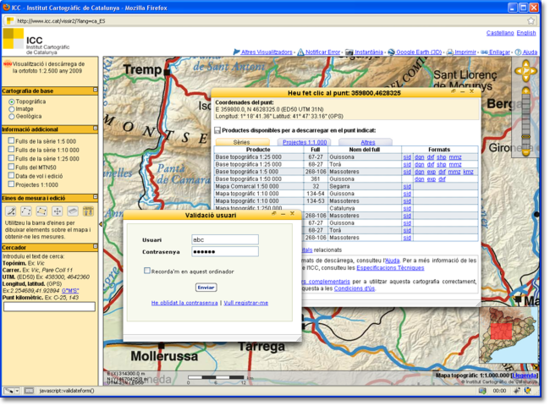This screenshot has height=406, width=550.
Task: Collapse the Cartografia de base panel
Action: pos(95,90)
